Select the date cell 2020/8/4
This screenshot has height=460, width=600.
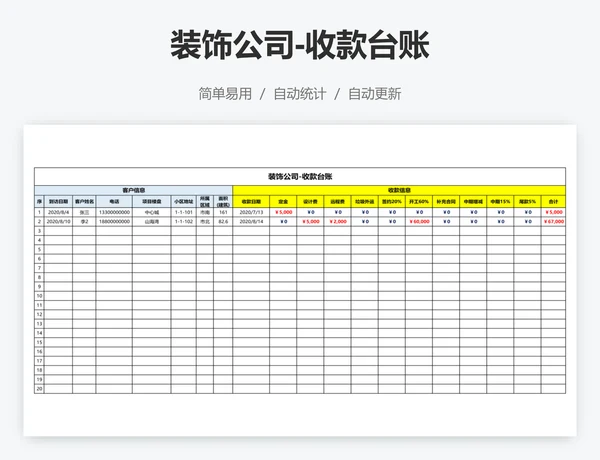pyautogui.click(x=58, y=212)
